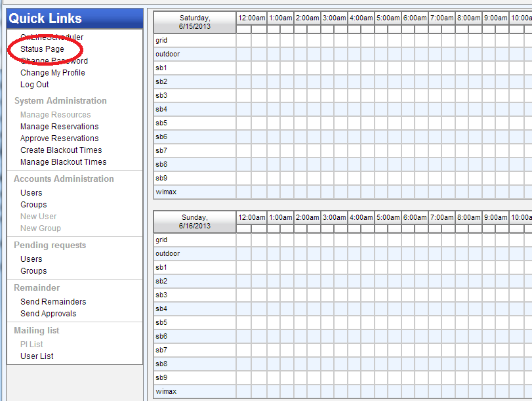Open Manage Reservations

pyautogui.click(x=60, y=127)
